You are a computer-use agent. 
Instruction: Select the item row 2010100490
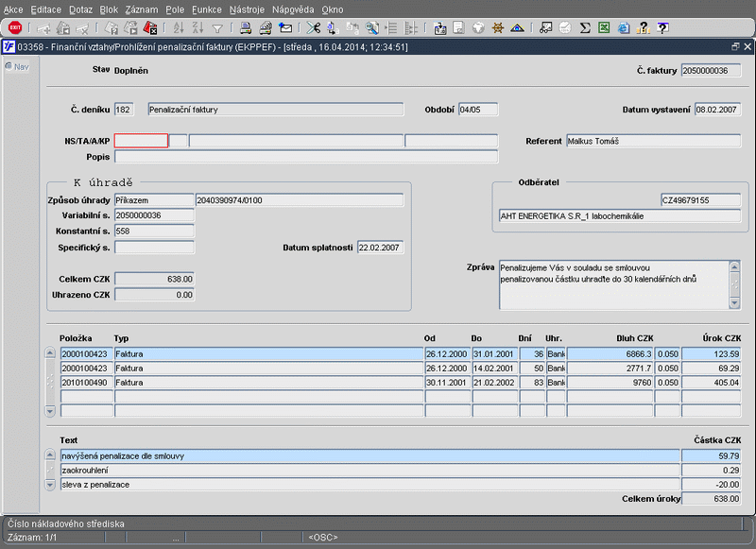[86, 382]
